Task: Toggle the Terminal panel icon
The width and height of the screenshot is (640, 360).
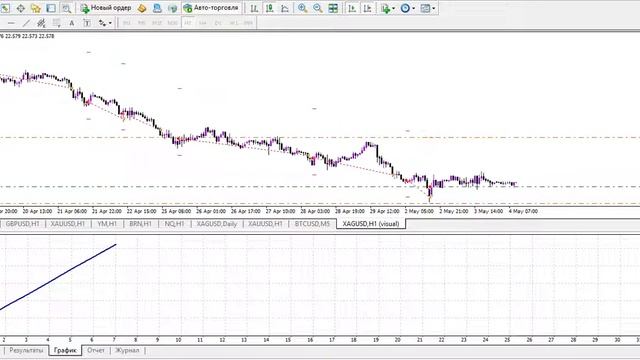Action: click(51, 8)
